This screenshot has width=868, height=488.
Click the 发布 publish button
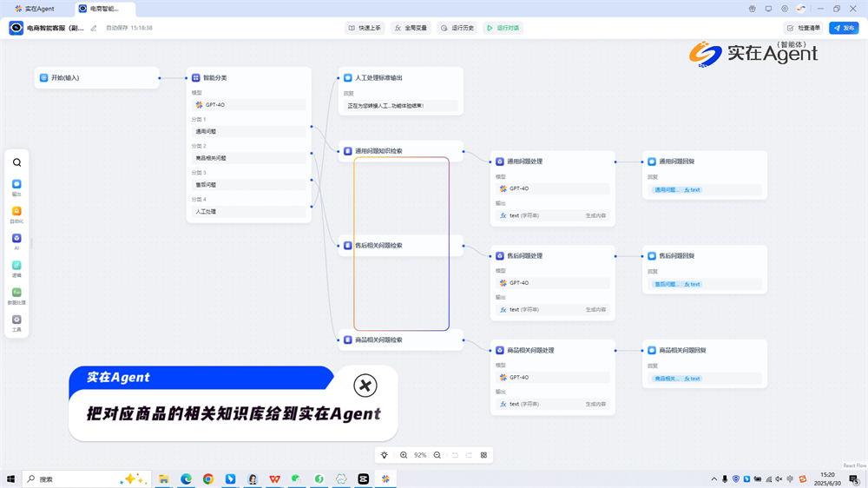(x=843, y=28)
